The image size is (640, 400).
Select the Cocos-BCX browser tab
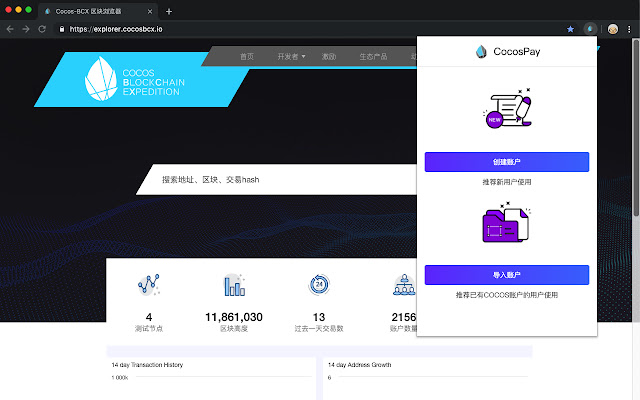pyautogui.click(x=98, y=11)
